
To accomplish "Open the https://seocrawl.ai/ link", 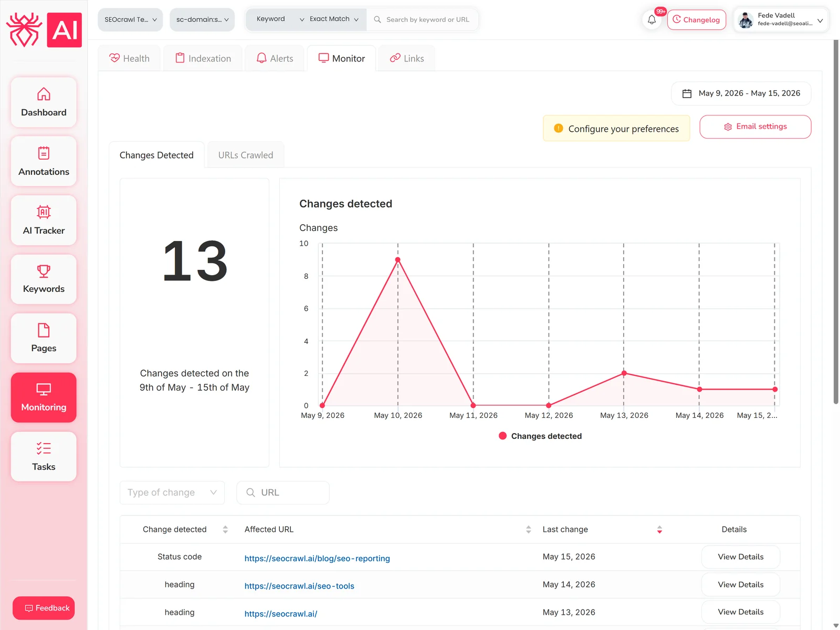I will 281,614.
